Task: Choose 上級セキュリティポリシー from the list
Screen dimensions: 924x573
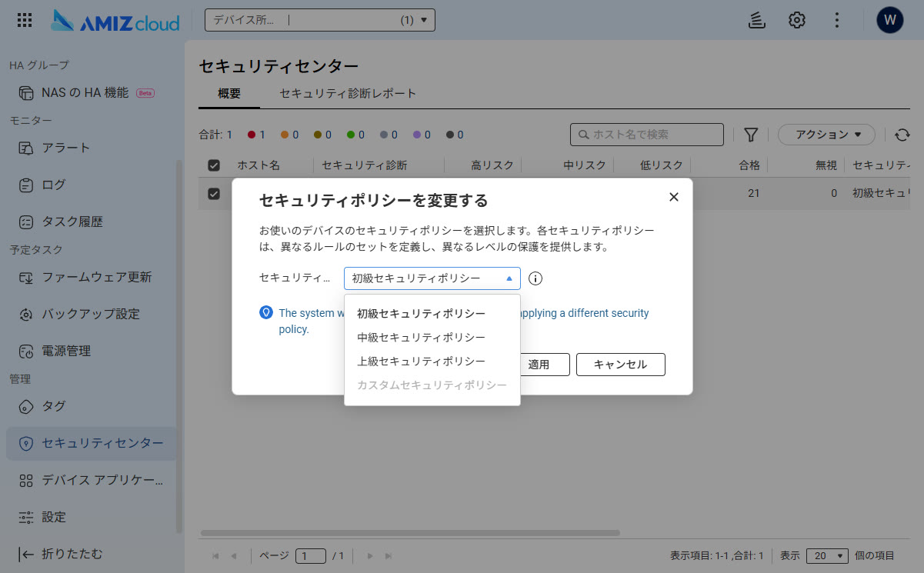Action: point(421,361)
